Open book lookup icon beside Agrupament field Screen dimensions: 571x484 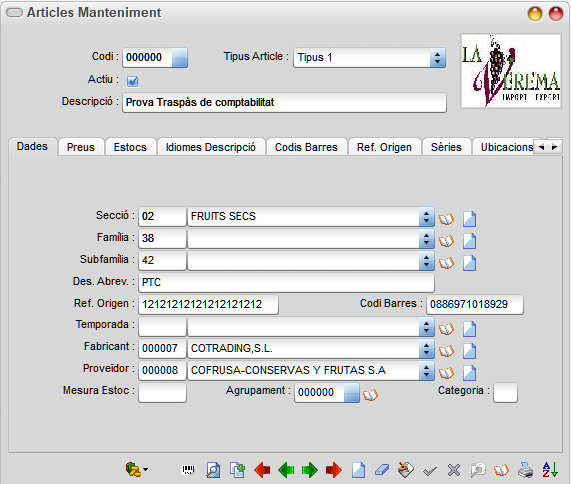tap(370, 395)
